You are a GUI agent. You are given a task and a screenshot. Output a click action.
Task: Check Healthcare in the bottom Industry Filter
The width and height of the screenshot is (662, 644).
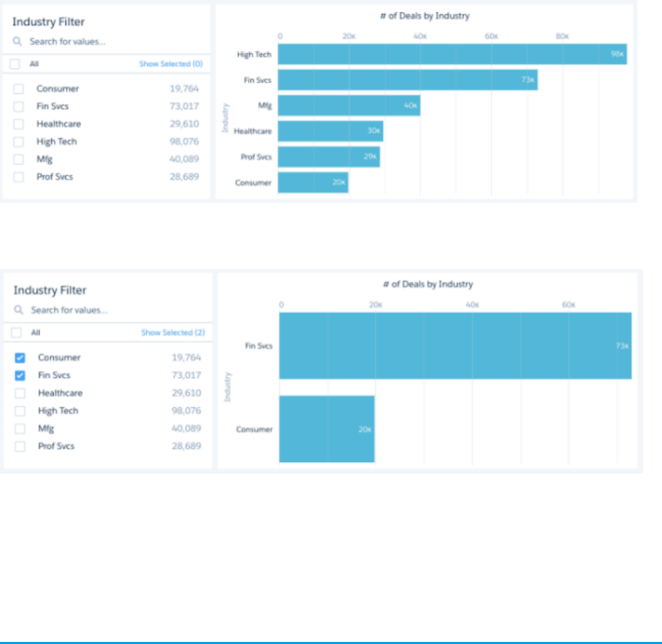[x=20, y=393]
